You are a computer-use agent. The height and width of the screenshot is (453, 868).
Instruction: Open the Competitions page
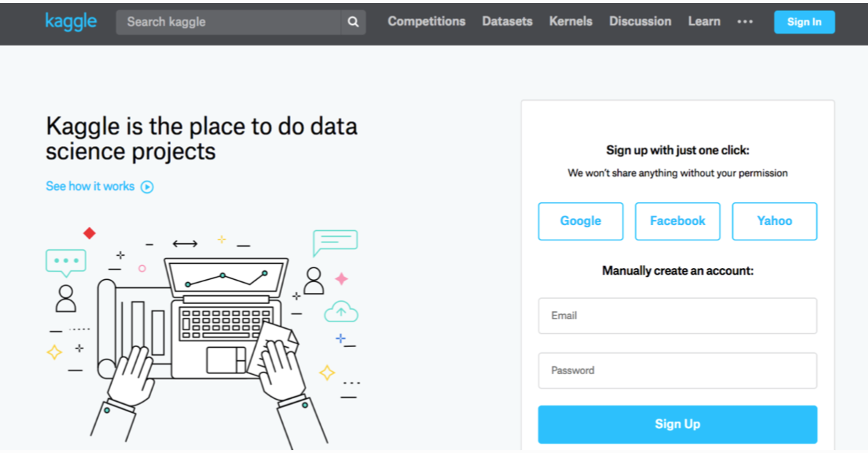coord(426,22)
